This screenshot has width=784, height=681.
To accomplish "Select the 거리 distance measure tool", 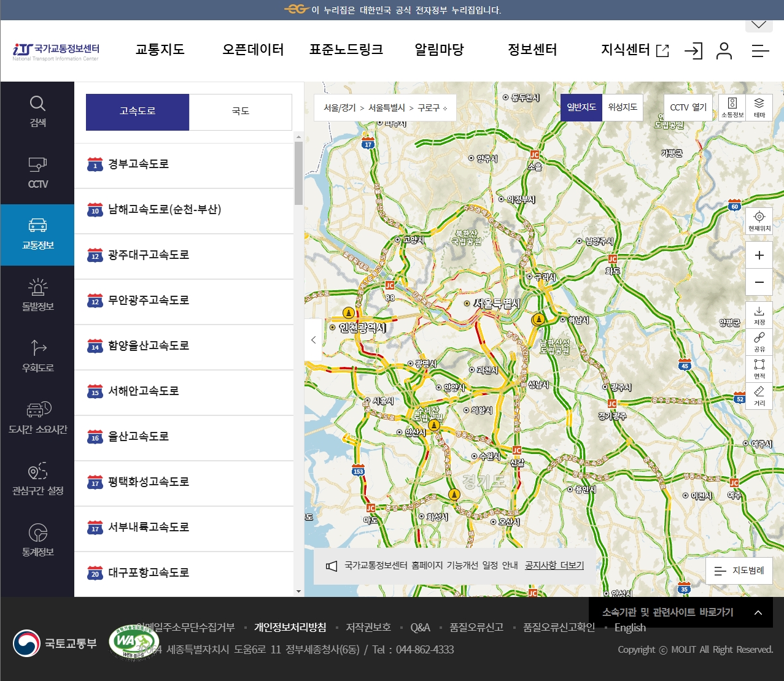I will click(759, 396).
